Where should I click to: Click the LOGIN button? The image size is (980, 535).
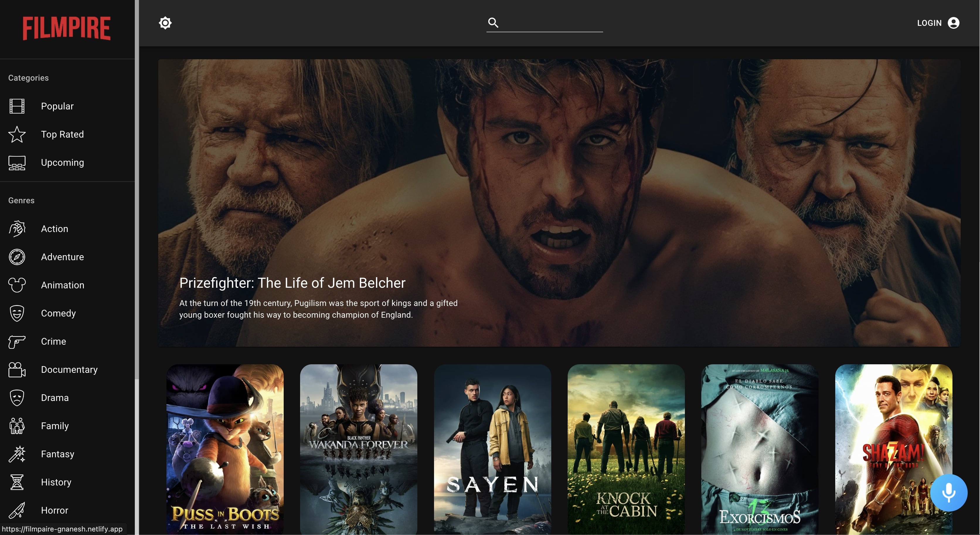pyautogui.click(x=929, y=23)
